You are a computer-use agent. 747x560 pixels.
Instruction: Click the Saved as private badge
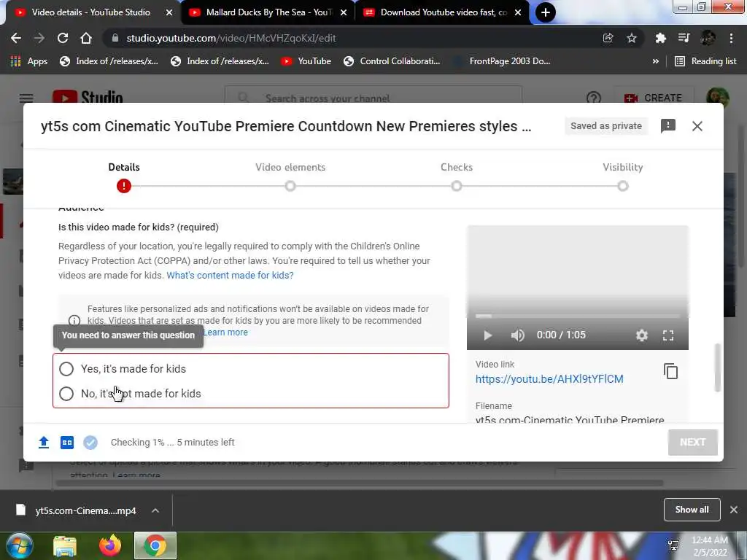[x=606, y=126]
